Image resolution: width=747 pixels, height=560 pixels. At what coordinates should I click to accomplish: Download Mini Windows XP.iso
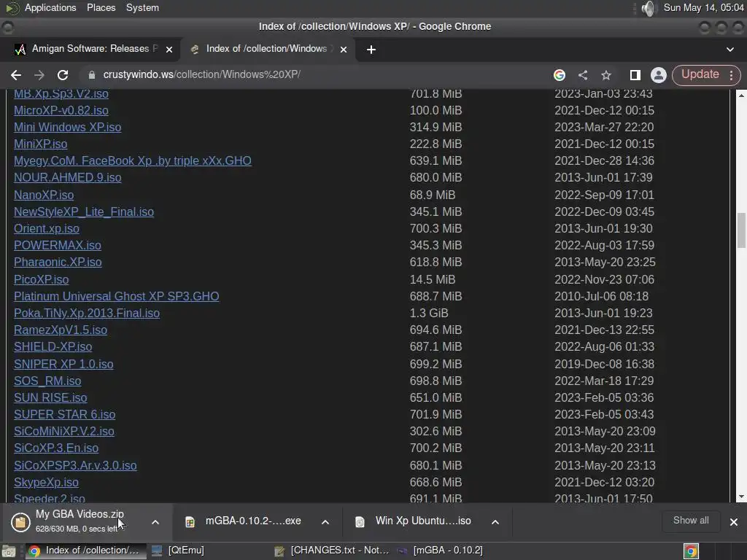coord(67,127)
